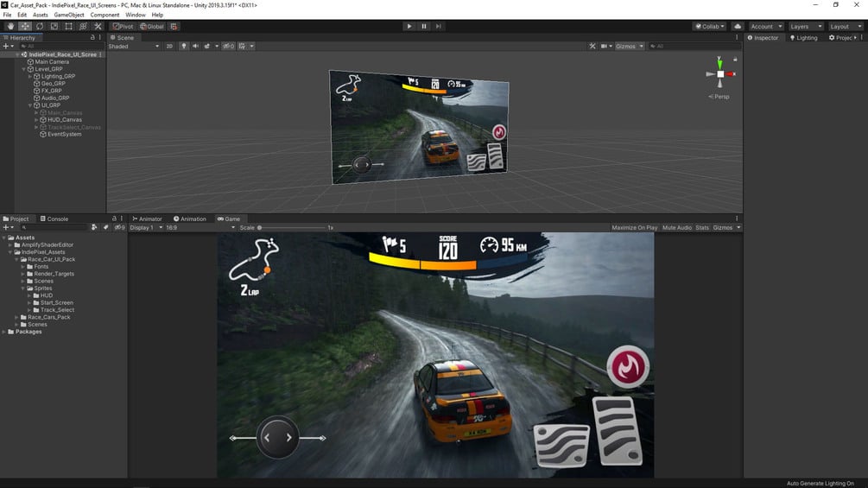
Task: Open the Gizmos dropdown in Scene view
Action: [x=630, y=47]
